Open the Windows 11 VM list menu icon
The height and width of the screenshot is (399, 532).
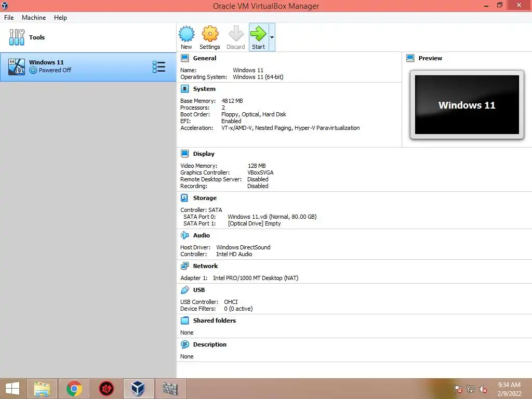[159, 67]
